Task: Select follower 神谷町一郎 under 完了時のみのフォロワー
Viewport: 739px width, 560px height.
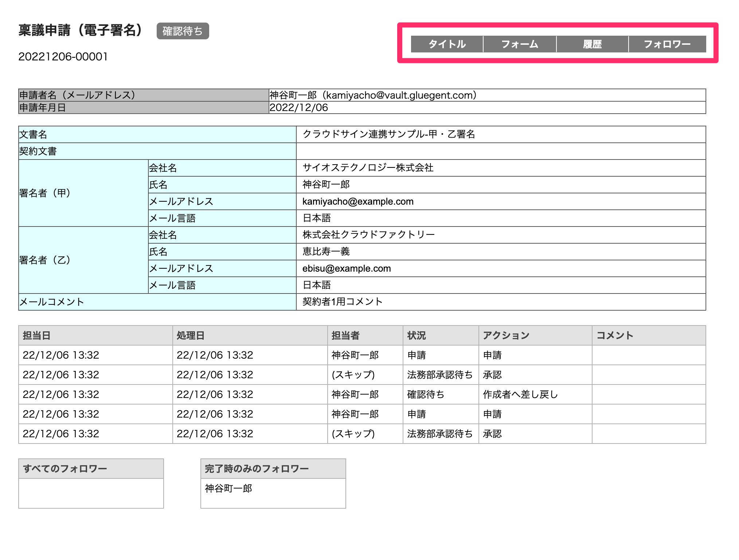Action: [228, 488]
